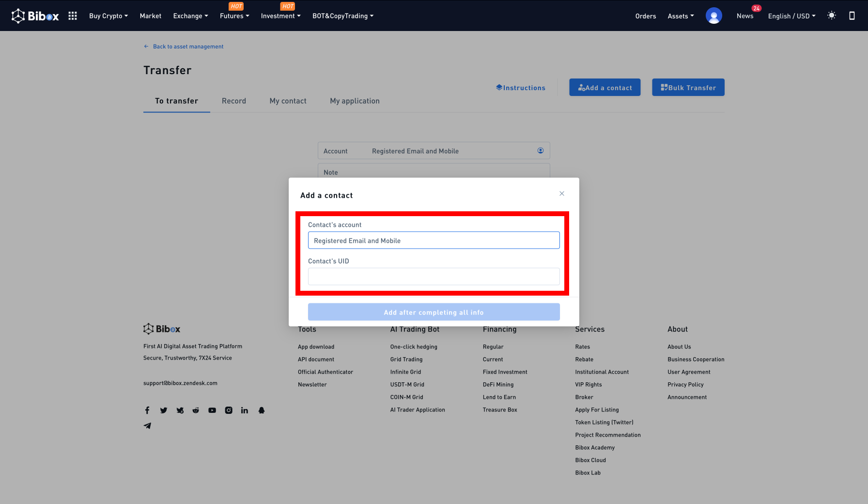This screenshot has height=504, width=868.
Task: Open Bibox Twitter icon in footer
Action: pos(164,410)
